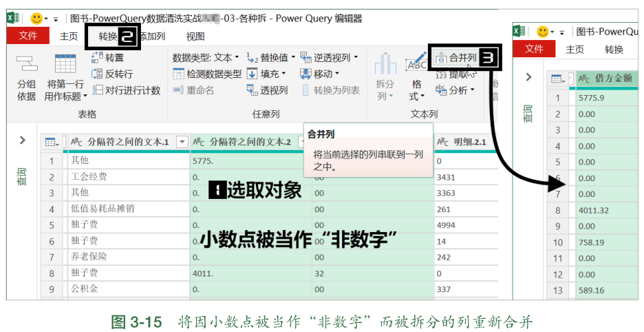The width and height of the screenshot is (644, 332).
Task: Open the 格式 dropdown button
Action: [417, 78]
